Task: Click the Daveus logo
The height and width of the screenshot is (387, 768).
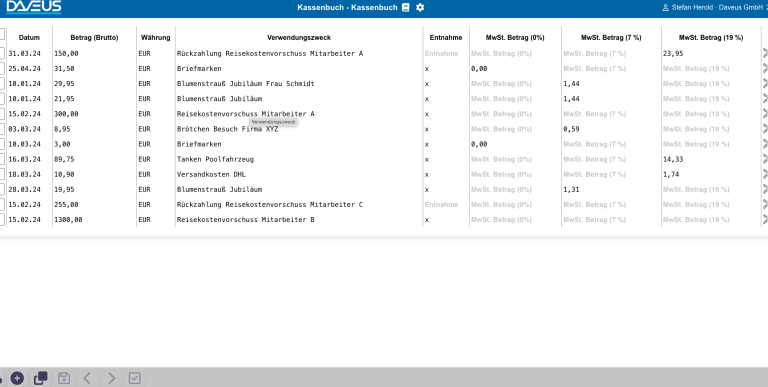Action: (34, 7)
